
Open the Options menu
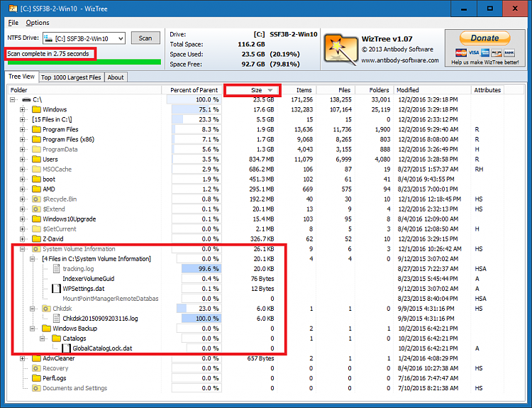38,23
